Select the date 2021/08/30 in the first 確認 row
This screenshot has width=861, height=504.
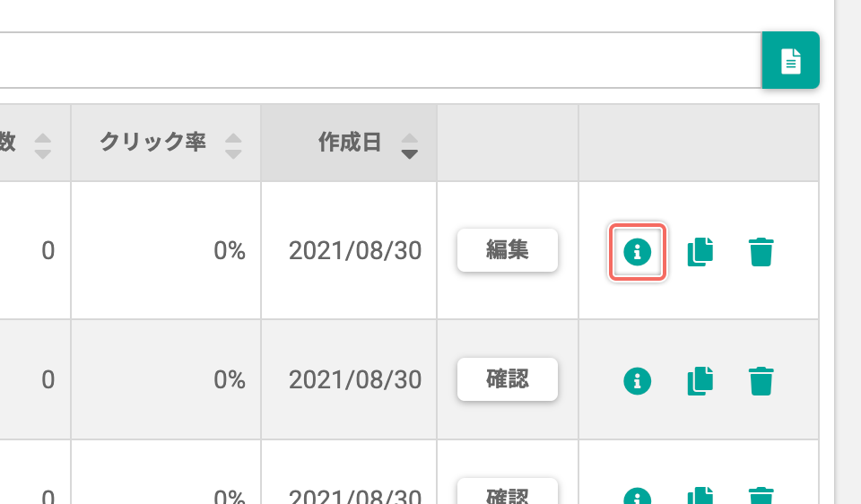(355, 380)
